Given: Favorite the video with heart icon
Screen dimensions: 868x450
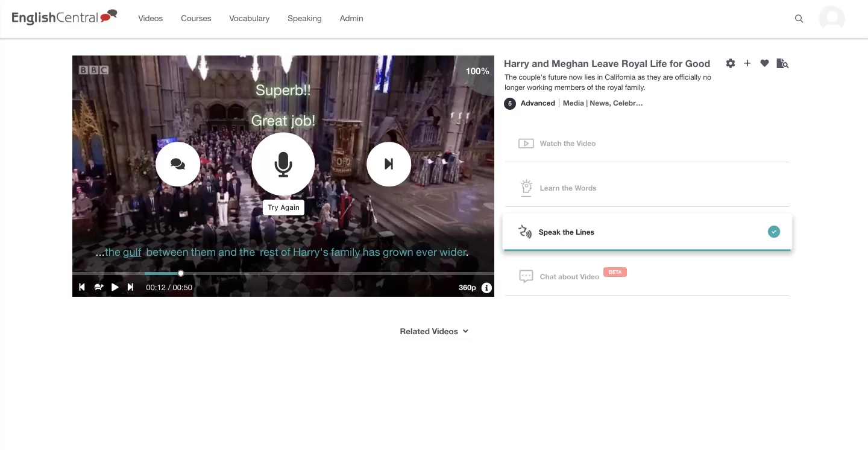Looking at the screenshot, I should pos(764,63).
